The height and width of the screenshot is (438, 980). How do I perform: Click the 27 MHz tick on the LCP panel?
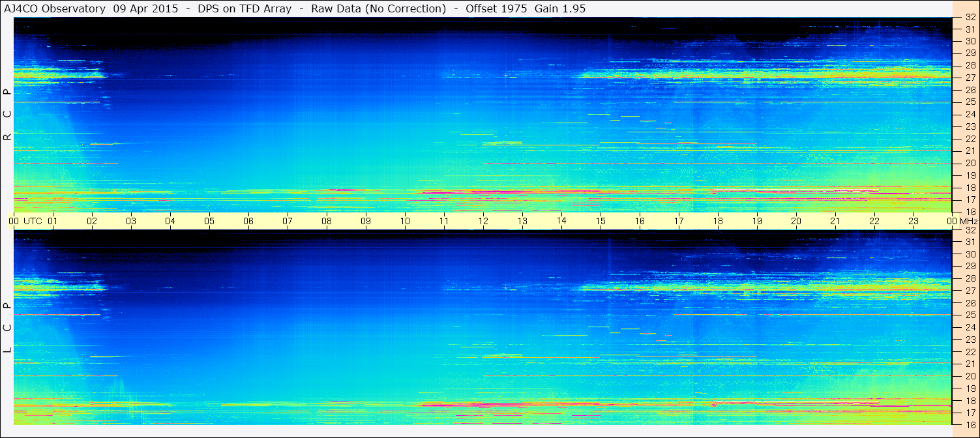970,291
